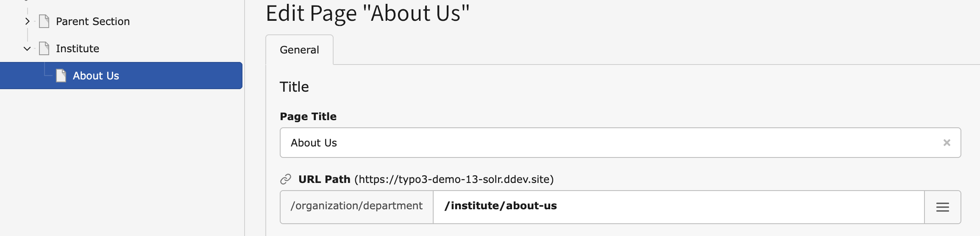Switch to the General tab
The height and width of the screenshot is (236, 980).
[299, 50]
